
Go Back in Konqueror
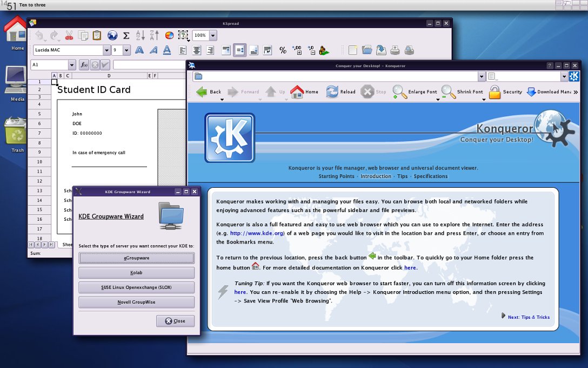[209, 91]
